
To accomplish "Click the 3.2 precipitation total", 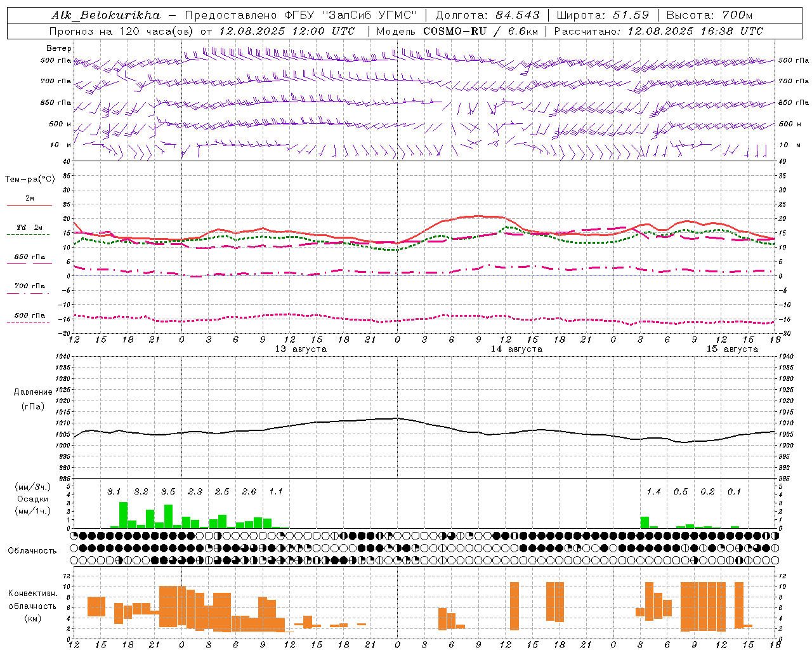I will click(141, 492).
